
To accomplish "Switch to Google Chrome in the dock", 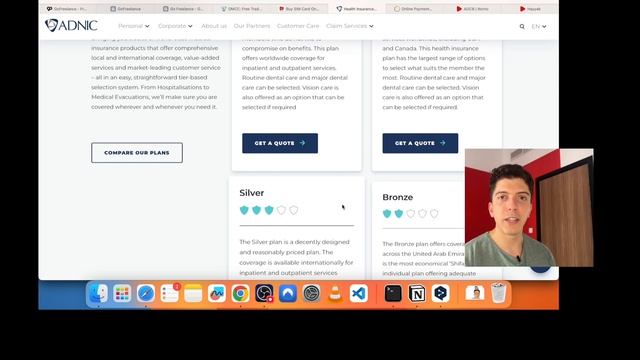I will pos(240,293).
